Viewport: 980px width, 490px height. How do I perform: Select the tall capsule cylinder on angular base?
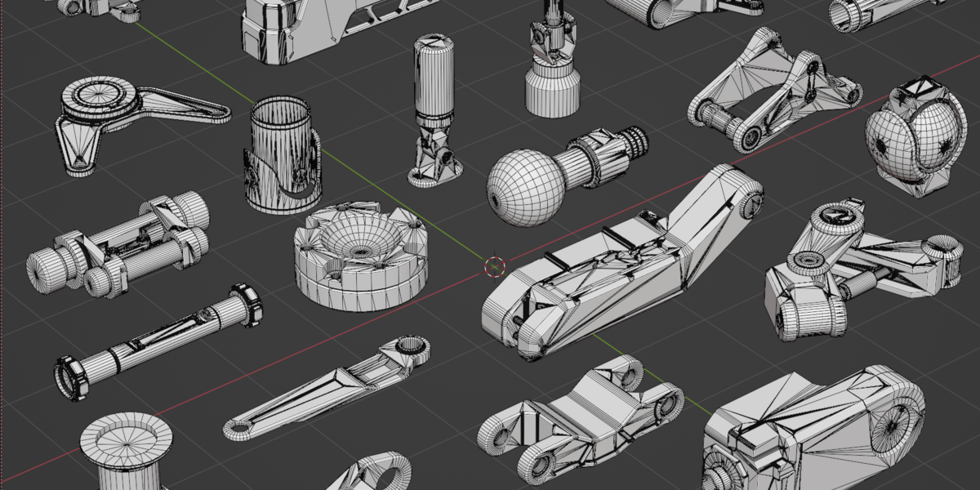[434, 110]
